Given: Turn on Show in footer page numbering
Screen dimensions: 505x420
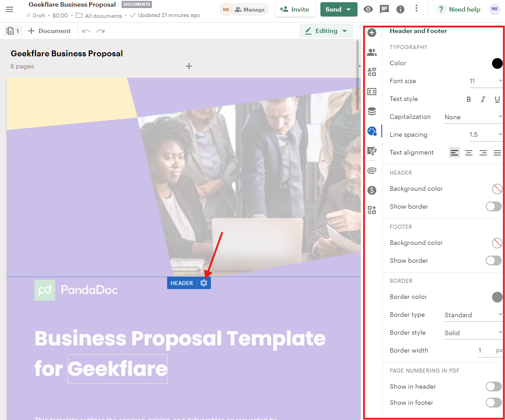Looking at the screenshot, I should [x=494, y=403].
